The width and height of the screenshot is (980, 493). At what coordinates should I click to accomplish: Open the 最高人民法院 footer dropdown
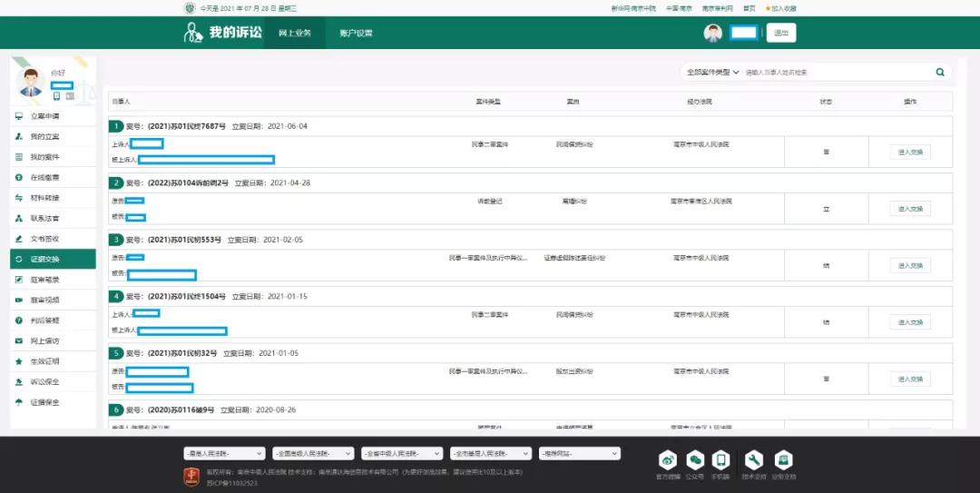tap(224, 453)
